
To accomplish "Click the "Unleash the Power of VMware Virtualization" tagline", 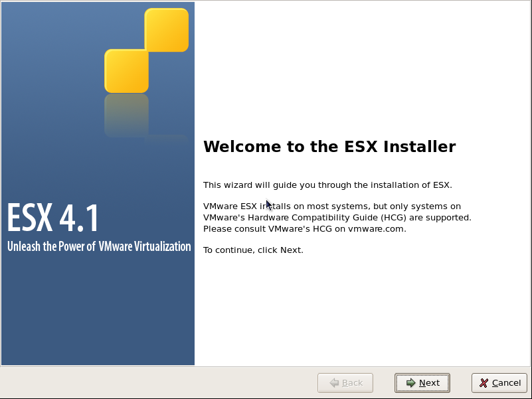I will tap(99, 246).
